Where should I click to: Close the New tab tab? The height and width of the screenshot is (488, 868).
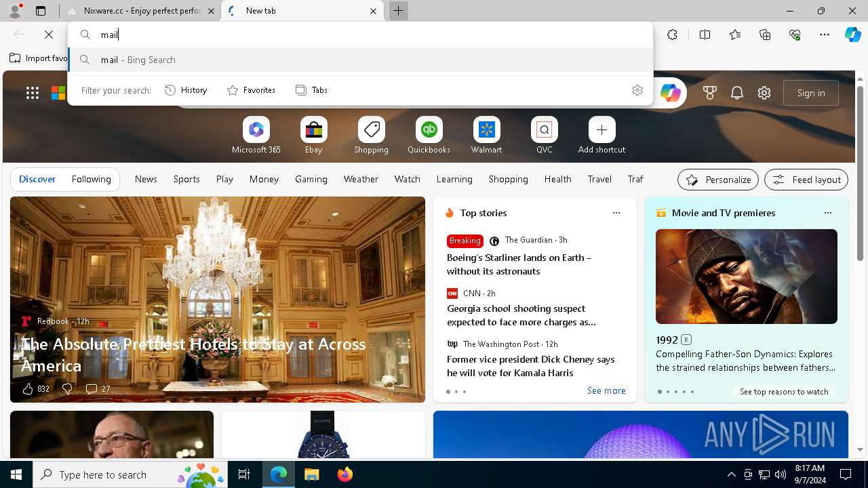(x=373, y=11)
